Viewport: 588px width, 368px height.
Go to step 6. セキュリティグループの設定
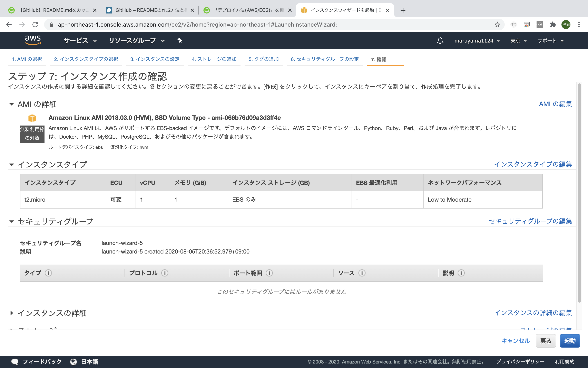[325, 59]
